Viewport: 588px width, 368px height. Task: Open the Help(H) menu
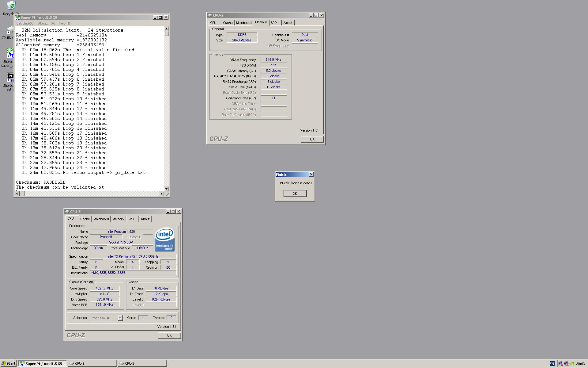tap(64, 23)
